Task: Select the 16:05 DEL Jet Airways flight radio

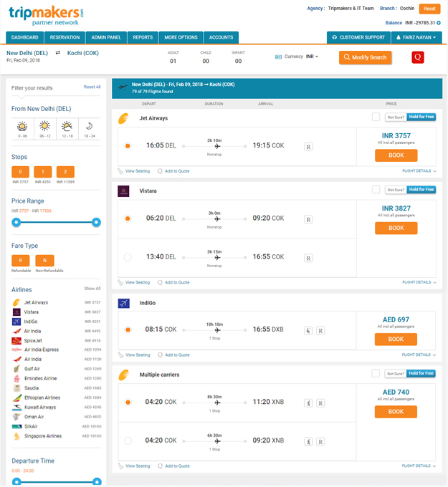Action: [x=128, y=145]
